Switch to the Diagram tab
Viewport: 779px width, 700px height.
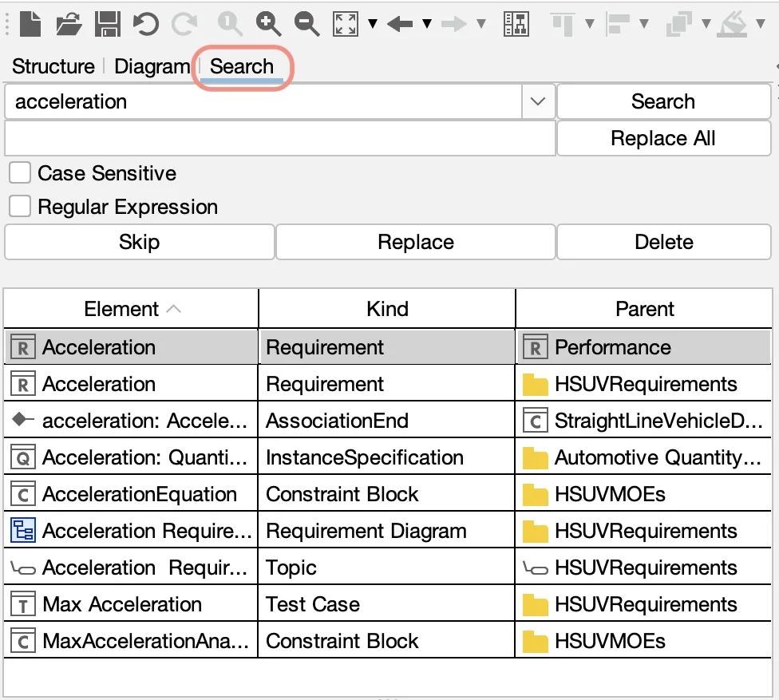(152, 66)
